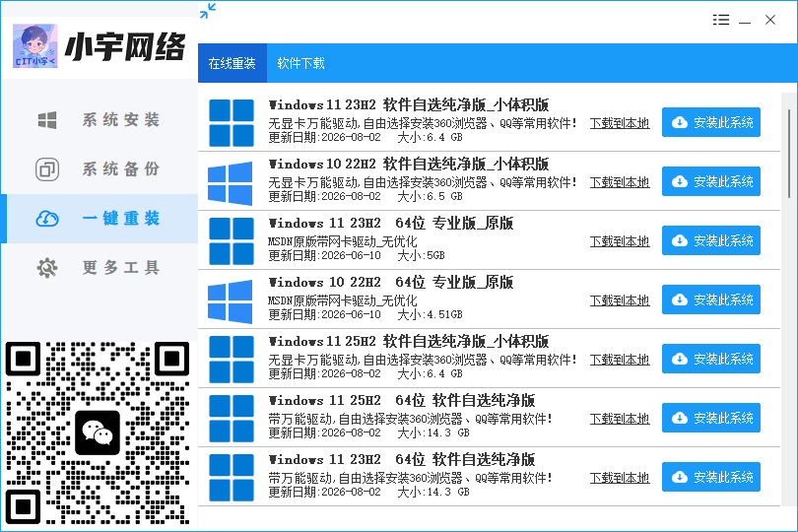Install Windows 11 25H2 64位 软件自选纯净版
Image resolution: width=798 pixels, height=532 pixels.
click(711, 418)
